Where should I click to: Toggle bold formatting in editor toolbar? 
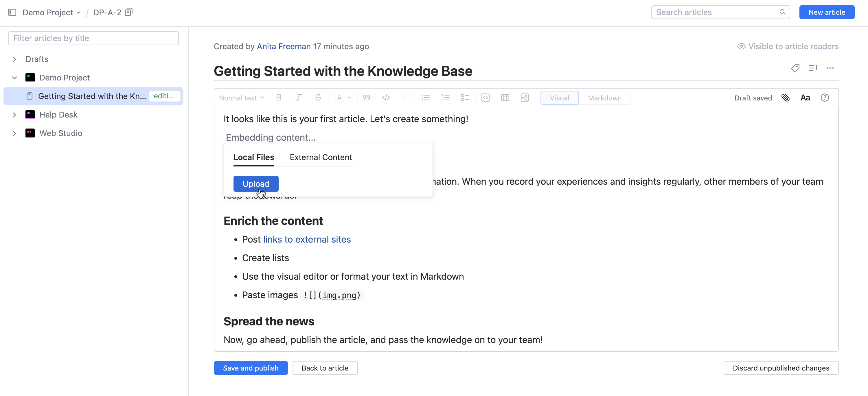[279, 98]
